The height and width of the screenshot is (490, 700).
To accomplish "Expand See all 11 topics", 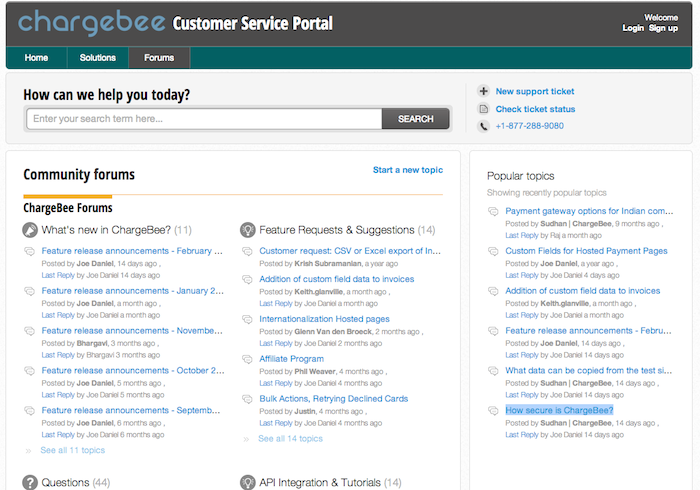I will pos(73,450).
